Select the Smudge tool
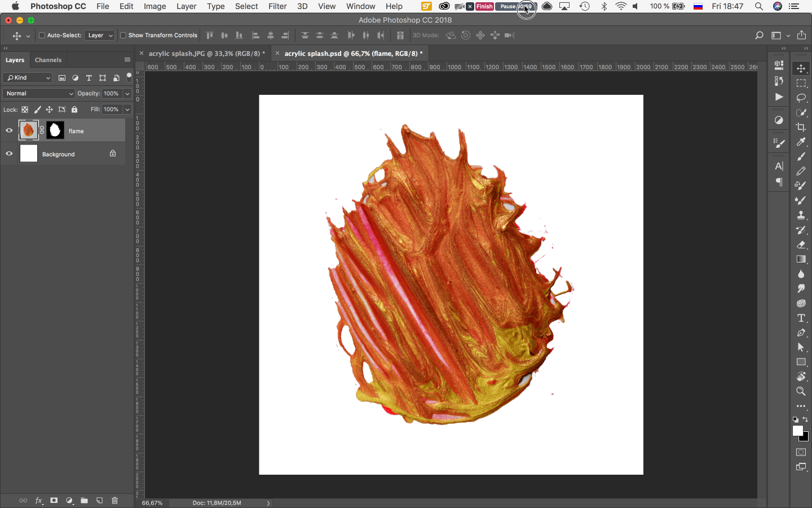This screenshot has height=508, width=812. click(x=801, y=288)
